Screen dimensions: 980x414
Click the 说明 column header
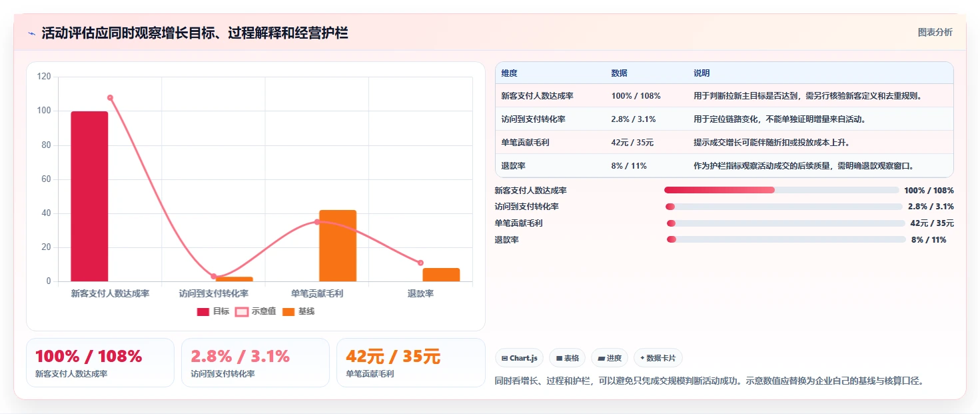pyautogui.click(x=702, y=73)
